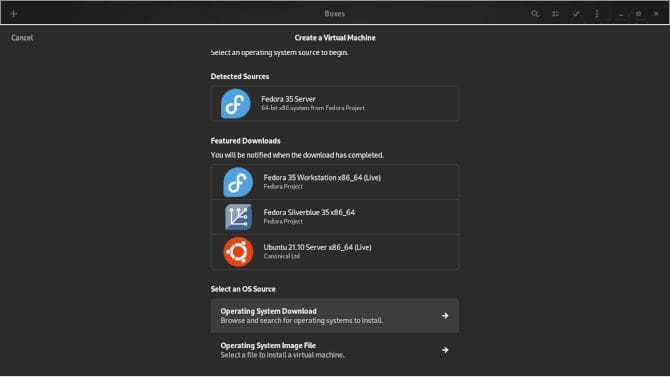Switch to list view icon in header

[x=555, y=14]
